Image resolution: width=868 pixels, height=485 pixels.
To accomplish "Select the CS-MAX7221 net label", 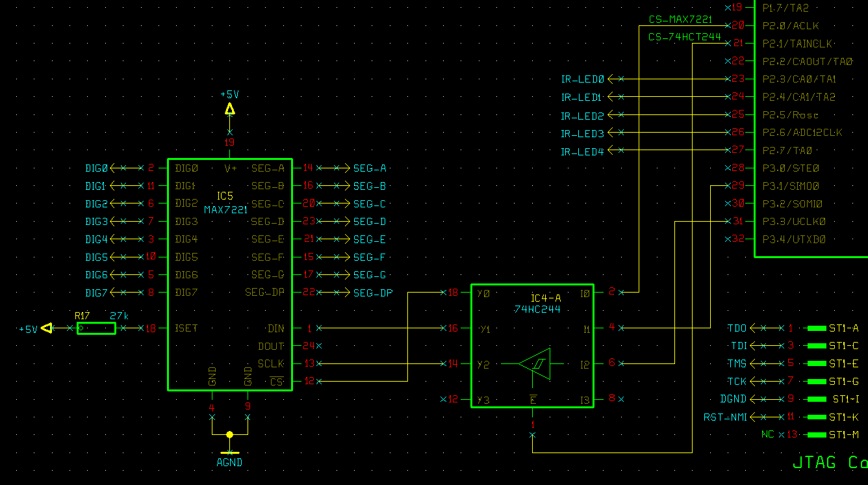I will [680, 20].
